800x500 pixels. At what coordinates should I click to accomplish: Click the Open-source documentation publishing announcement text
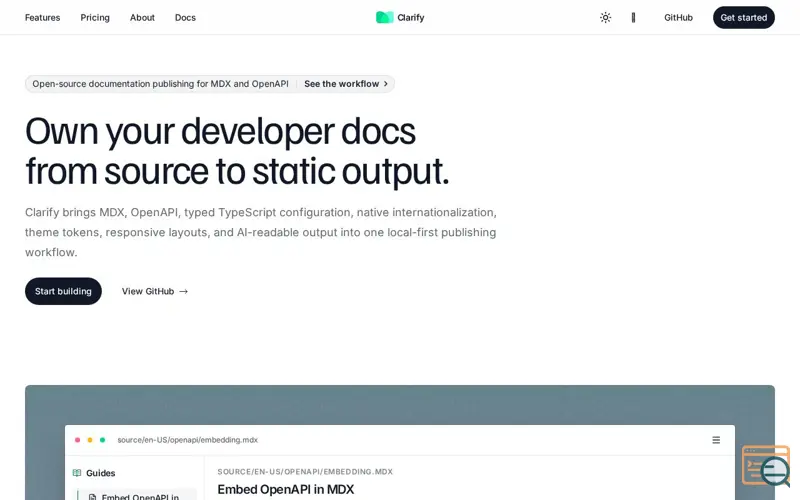(x=160, y=84)
